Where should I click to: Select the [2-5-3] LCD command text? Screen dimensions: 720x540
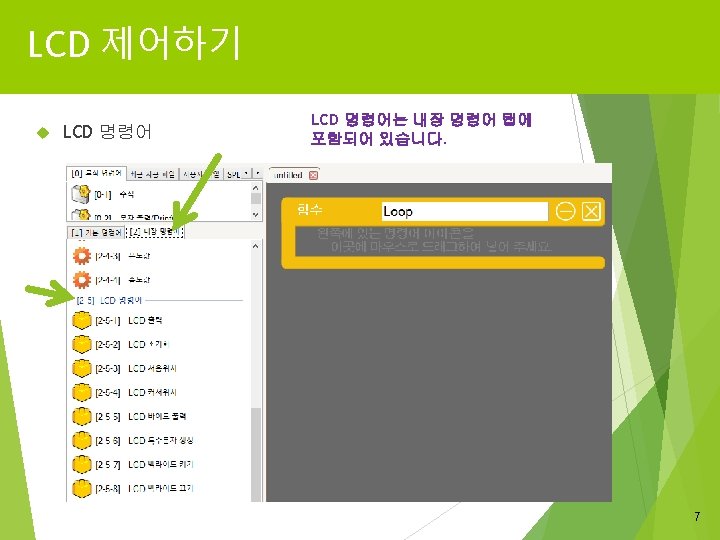[136, 368]
